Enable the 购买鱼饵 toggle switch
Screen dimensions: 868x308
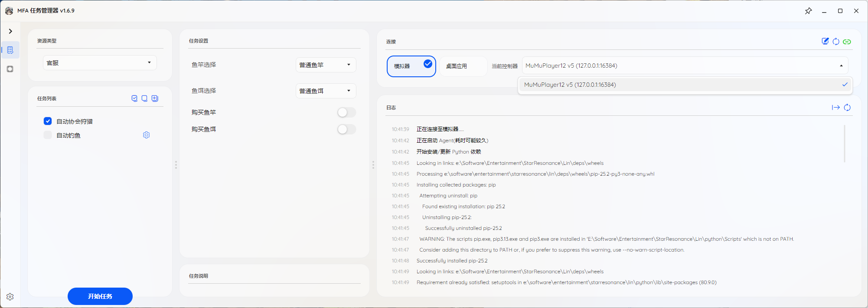pos(346,129)
